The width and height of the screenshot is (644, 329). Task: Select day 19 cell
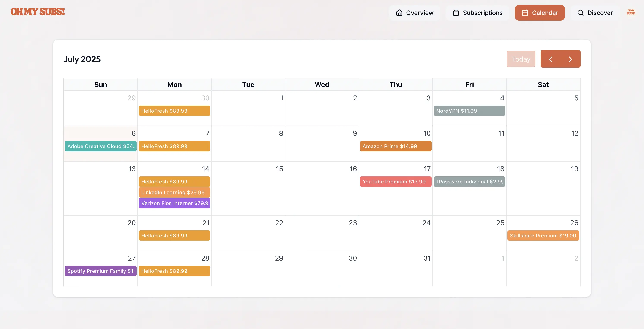click(x=543, y=188)
